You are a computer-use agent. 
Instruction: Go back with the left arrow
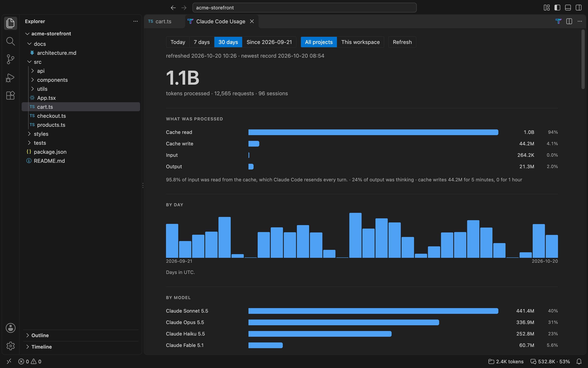point(173,8)
